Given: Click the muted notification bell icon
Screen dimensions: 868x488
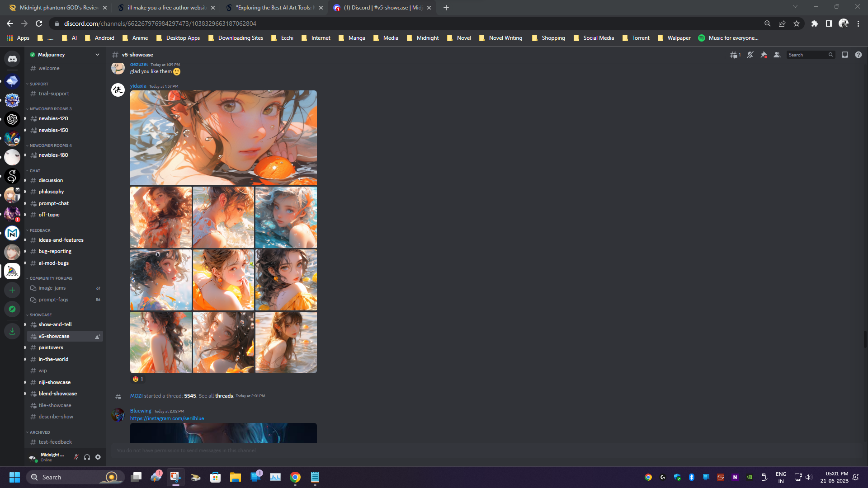Looking at the screenshot, I should 750,55.
